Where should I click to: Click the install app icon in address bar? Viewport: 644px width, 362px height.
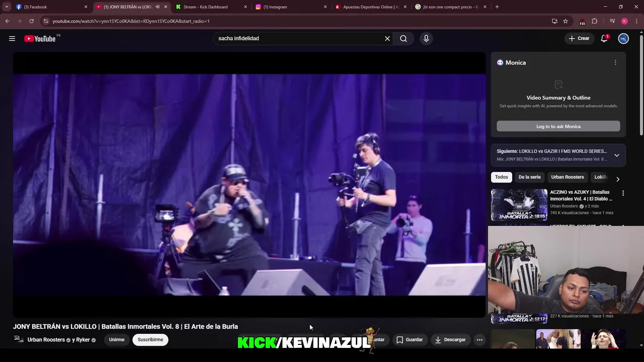554,21
